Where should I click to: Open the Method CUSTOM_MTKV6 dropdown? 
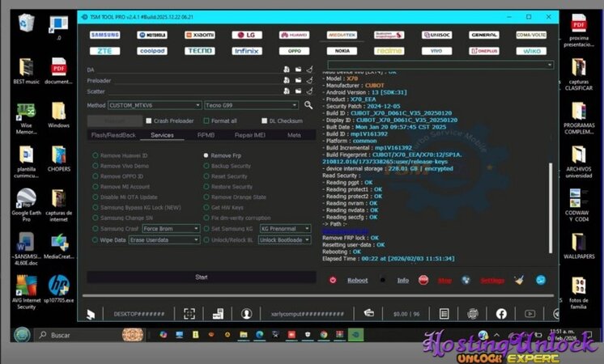coord(154,105)
